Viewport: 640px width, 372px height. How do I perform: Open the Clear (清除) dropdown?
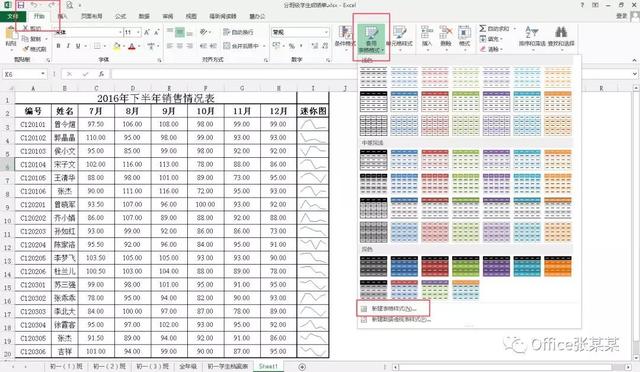point(491,49)
